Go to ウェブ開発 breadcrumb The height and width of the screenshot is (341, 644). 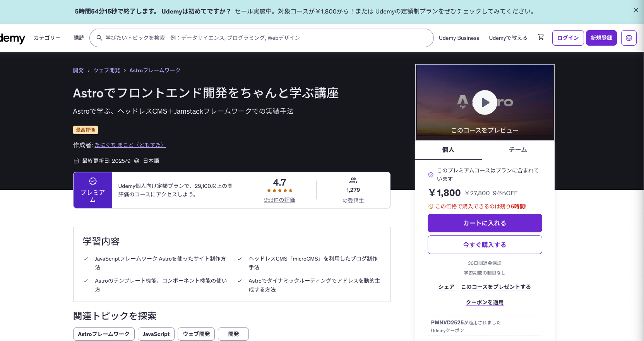tap(106, 70)
